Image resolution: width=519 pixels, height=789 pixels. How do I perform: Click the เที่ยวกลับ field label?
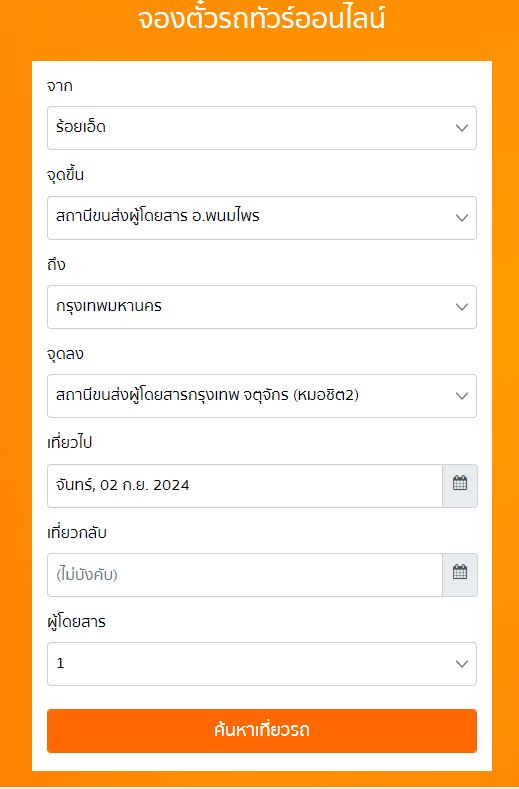[x=77, y=532]
